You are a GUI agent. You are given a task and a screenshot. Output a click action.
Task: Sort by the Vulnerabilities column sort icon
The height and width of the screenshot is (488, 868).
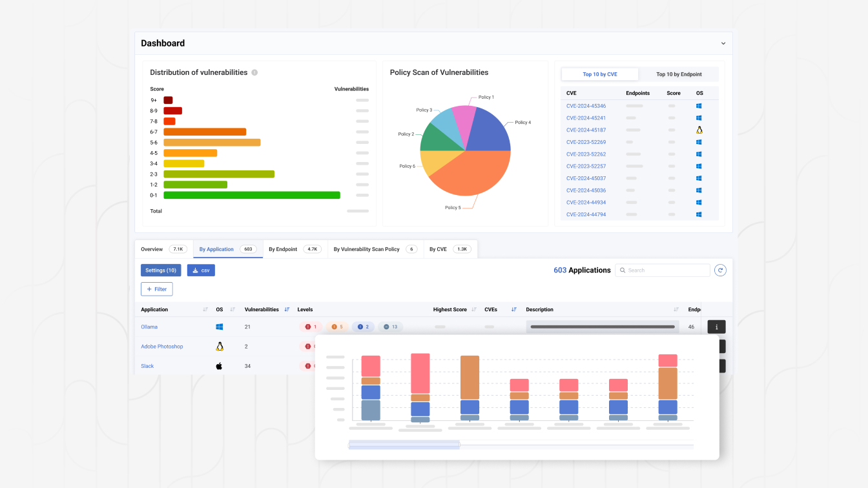point(287,310)
